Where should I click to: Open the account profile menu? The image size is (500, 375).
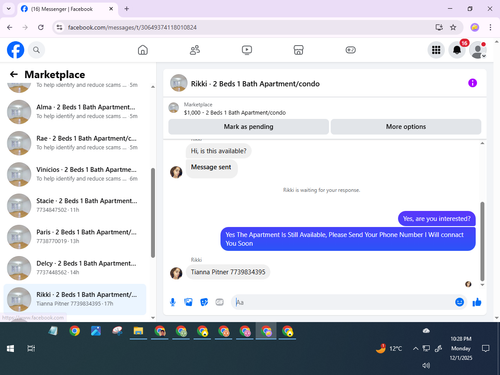(x=478, y=50)
